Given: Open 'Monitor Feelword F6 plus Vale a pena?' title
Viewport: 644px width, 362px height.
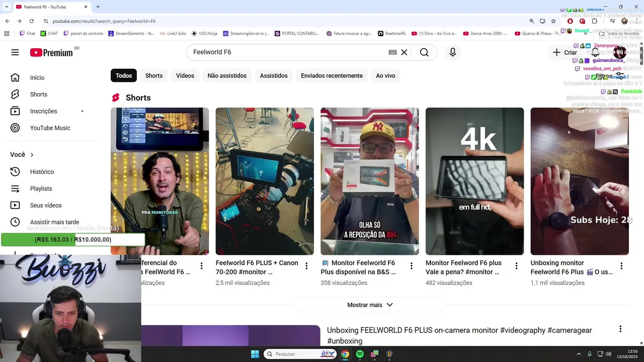Looking at the screenshot, I should tap(463, 267).
